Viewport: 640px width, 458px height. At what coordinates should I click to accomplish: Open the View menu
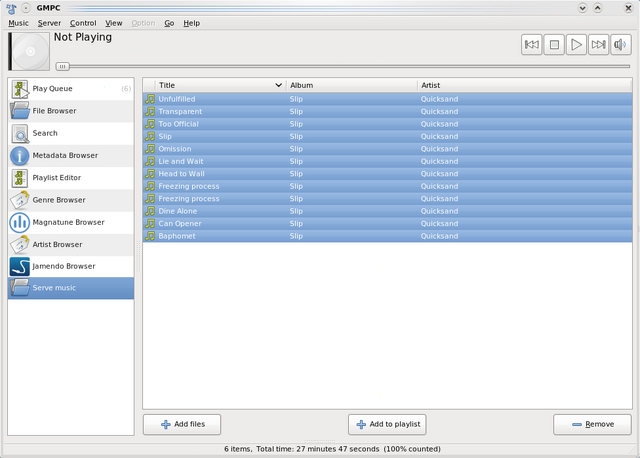113,23
